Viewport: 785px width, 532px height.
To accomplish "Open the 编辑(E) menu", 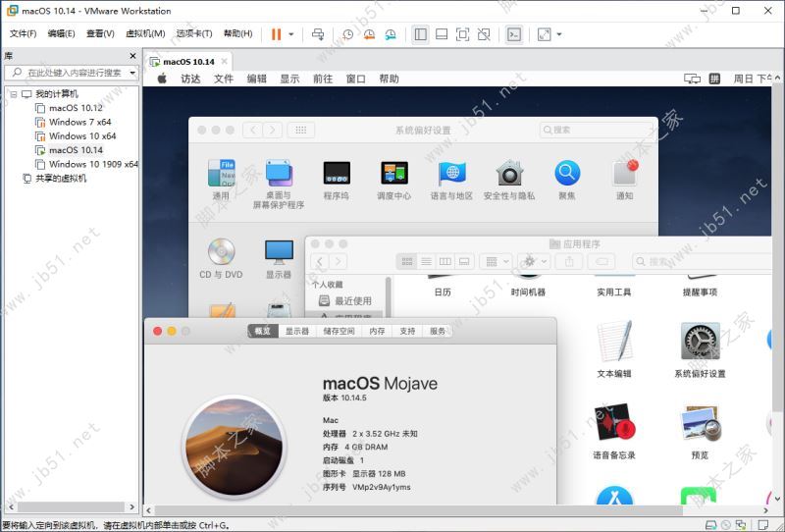I will [x=61, y=33].
